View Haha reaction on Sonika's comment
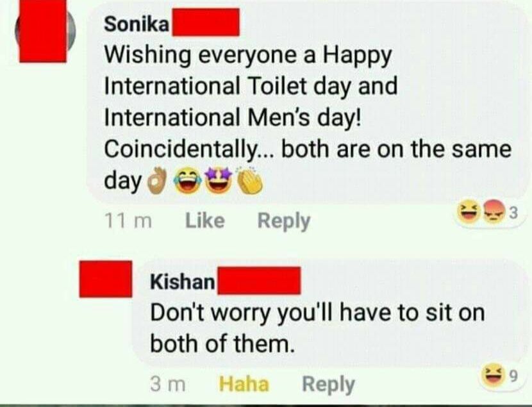The width and height of the screenshot is (532, 407). (x=467, y=213)
